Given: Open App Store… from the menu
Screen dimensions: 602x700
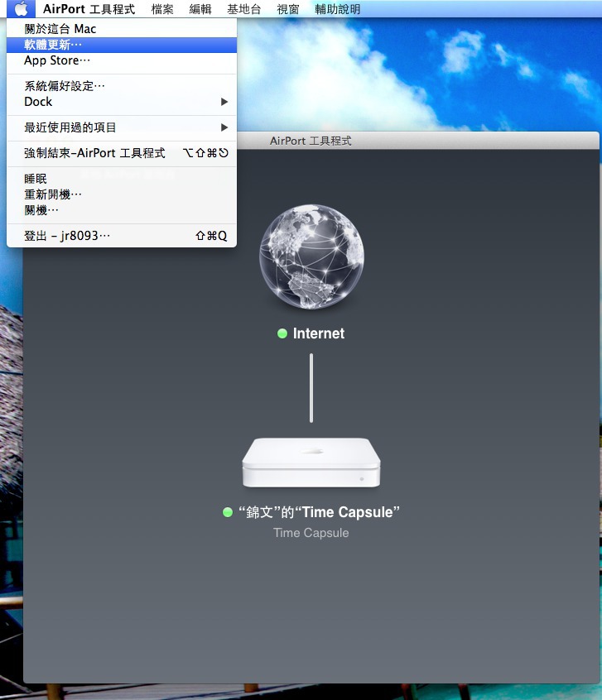Looking at the screenshot, I should 122,60.
